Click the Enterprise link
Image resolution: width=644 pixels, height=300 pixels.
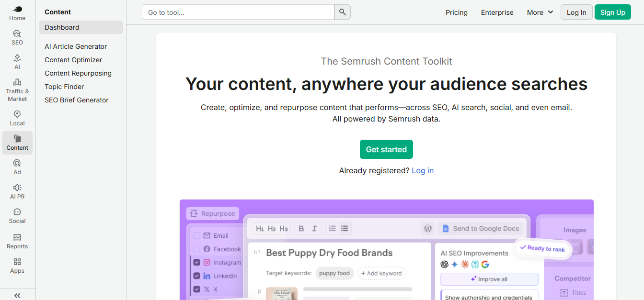[497, 12]
